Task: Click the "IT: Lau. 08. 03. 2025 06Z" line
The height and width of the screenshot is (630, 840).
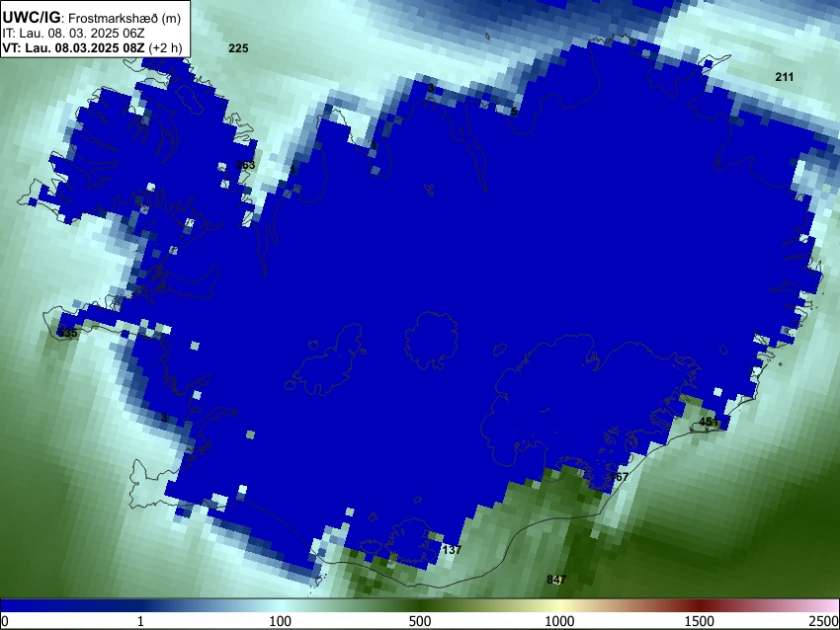Action: (x=73, y=34)
